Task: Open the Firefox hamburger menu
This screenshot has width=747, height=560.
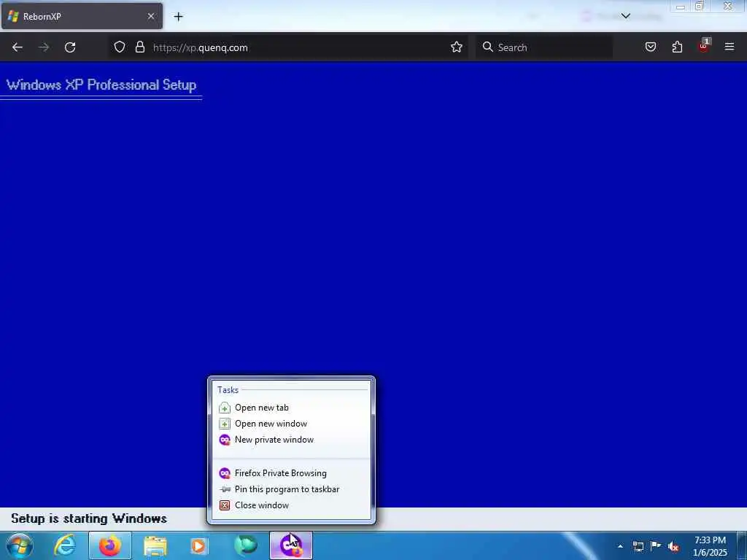Action: (x=729, y=47)
